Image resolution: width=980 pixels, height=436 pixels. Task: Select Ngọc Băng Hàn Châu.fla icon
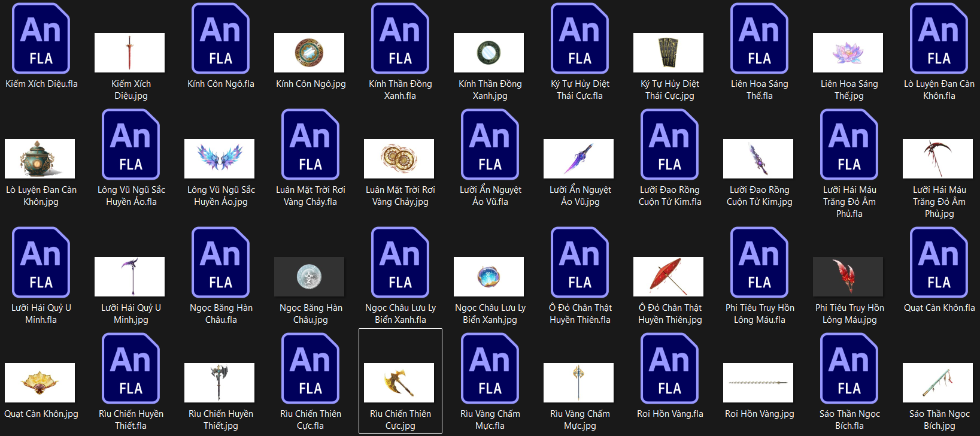coord(220,263)
